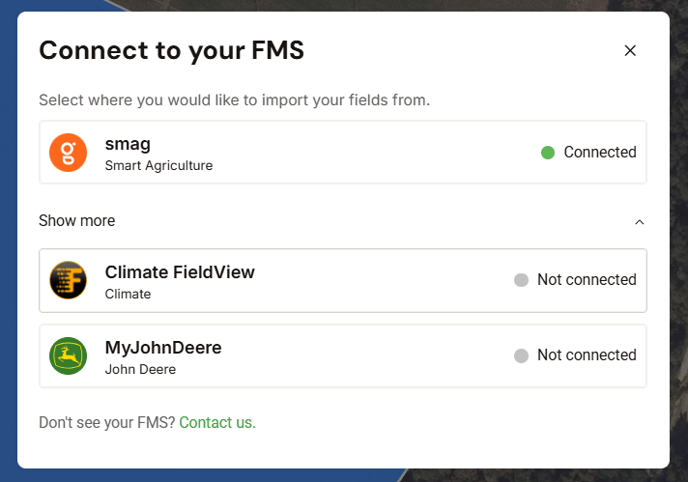Select the Climate FieldView provider row
This screenshot has width=688, height=482.
(x=343, y=280)
